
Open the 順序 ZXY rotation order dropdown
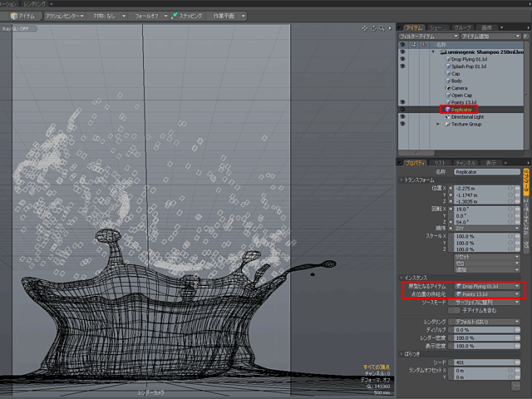pos(487,229)
